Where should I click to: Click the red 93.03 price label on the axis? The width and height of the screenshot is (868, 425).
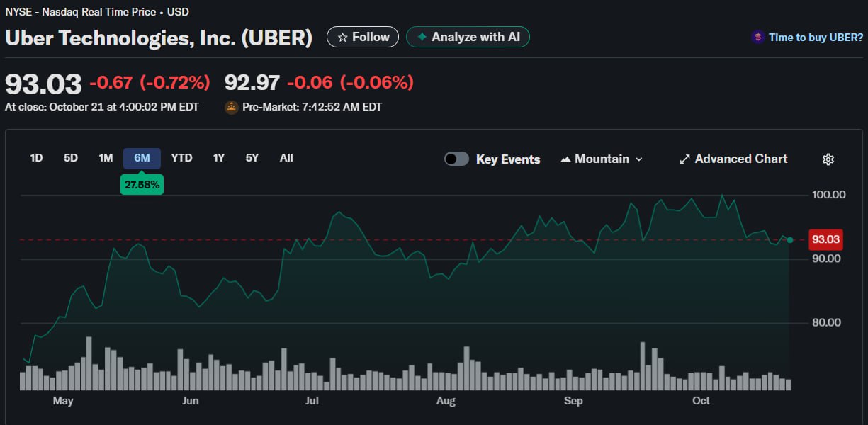click(825, 239)
